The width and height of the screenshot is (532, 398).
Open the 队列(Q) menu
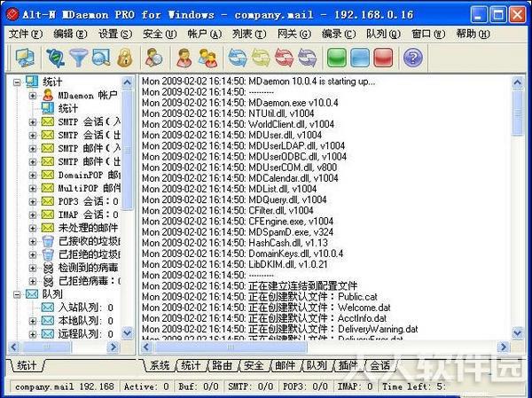point(383,34)
